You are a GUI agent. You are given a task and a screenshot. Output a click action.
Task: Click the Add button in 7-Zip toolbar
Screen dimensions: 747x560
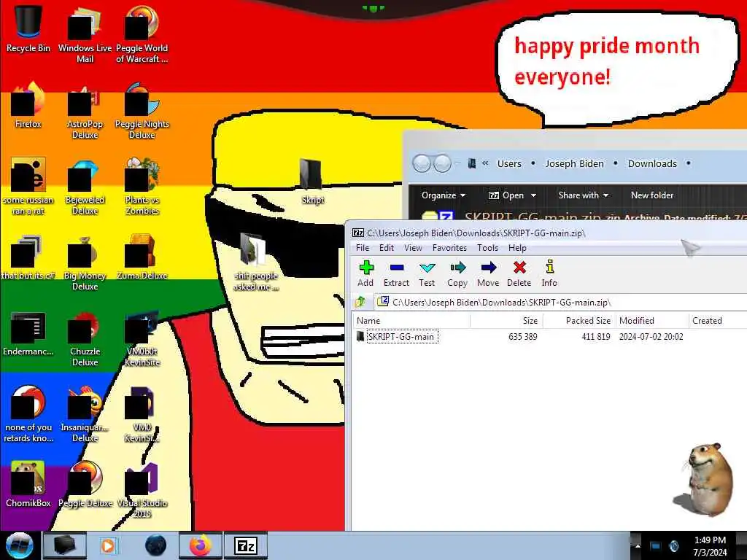(x=366, y=273)
